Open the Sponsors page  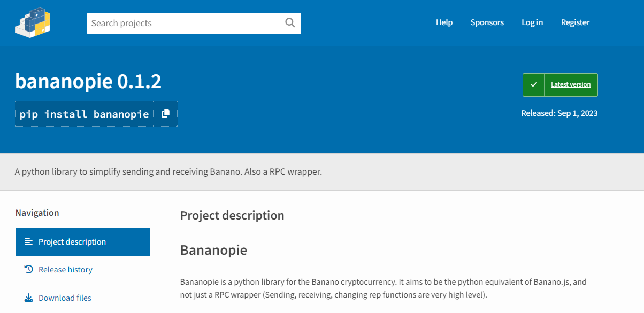pyautogui.click(x=487, y=22)
